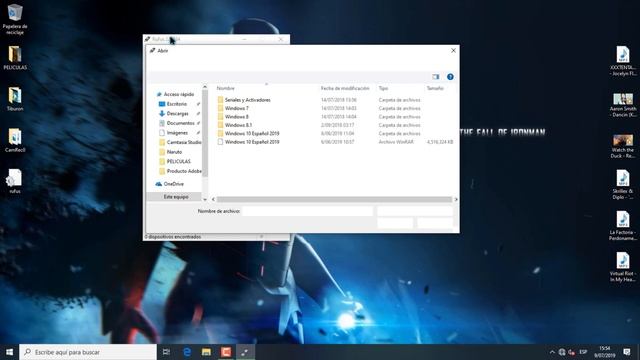This screenshot has height=360, width=640.
Task: Select the La Factoria - Perdoname desktop file
Action: (623, 226)
